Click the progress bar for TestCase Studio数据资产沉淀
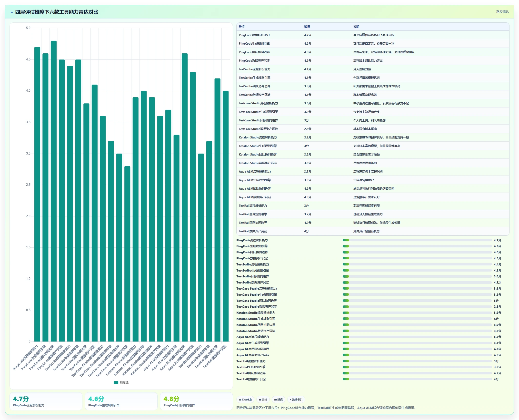Screen dimensions: 519x420 click(417, 307)
